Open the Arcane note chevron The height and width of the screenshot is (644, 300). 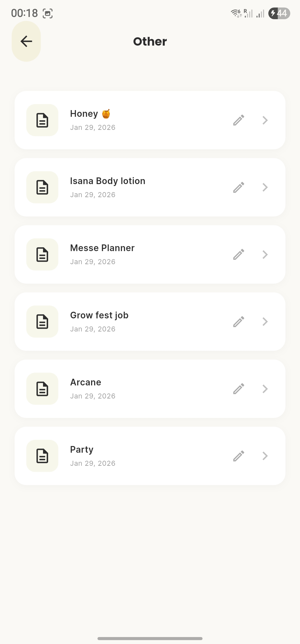pyautogui.click(x=265, y=389)
